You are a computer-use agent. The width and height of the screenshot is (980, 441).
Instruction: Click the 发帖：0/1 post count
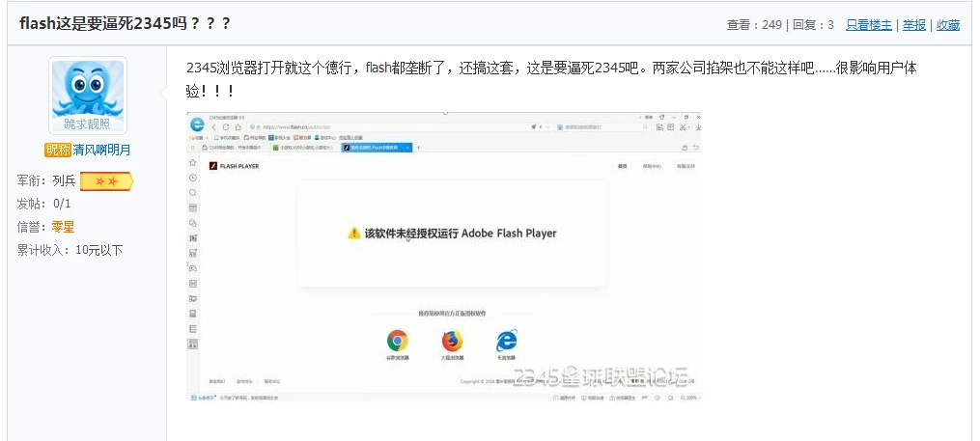click(43, 204)
